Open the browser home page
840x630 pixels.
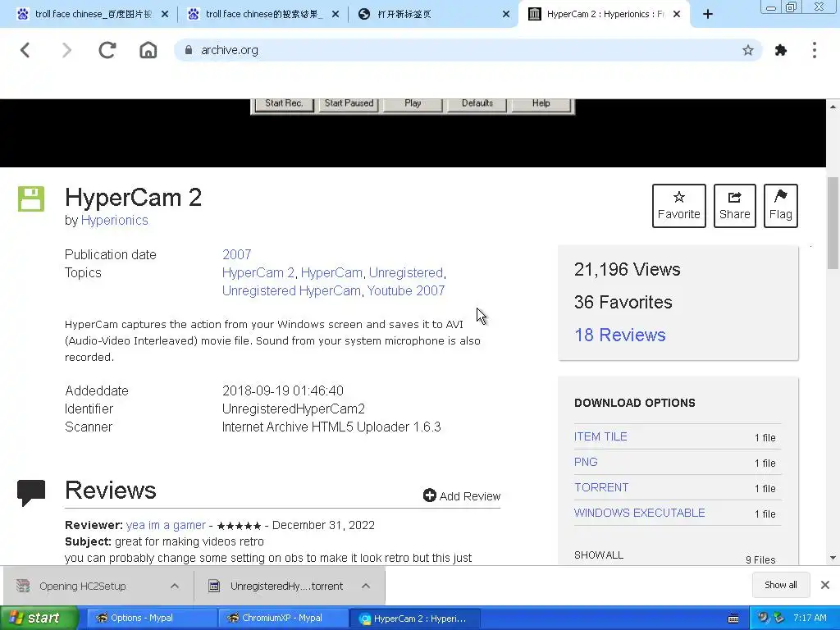click(x=148, y=50)
